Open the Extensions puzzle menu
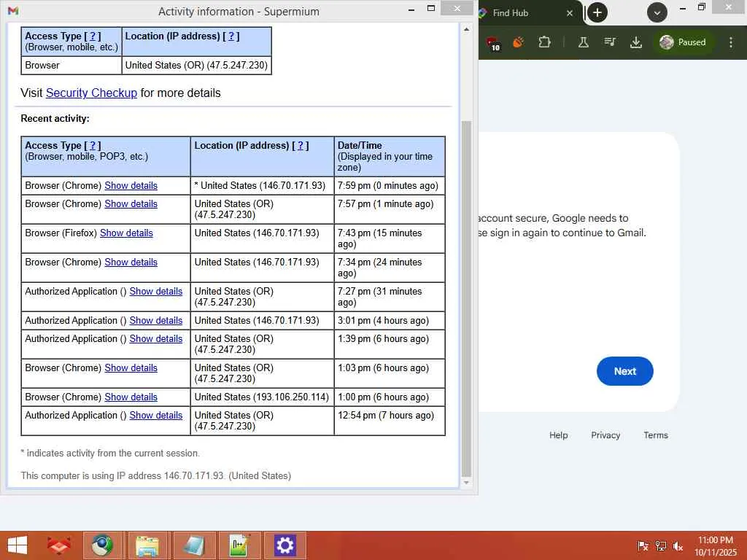This screenshot has height=560, width=747. tap(544, 42)
